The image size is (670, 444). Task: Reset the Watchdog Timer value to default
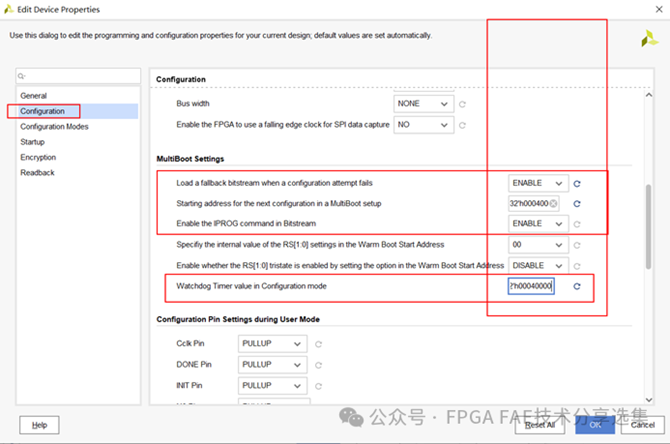point(577,286)
